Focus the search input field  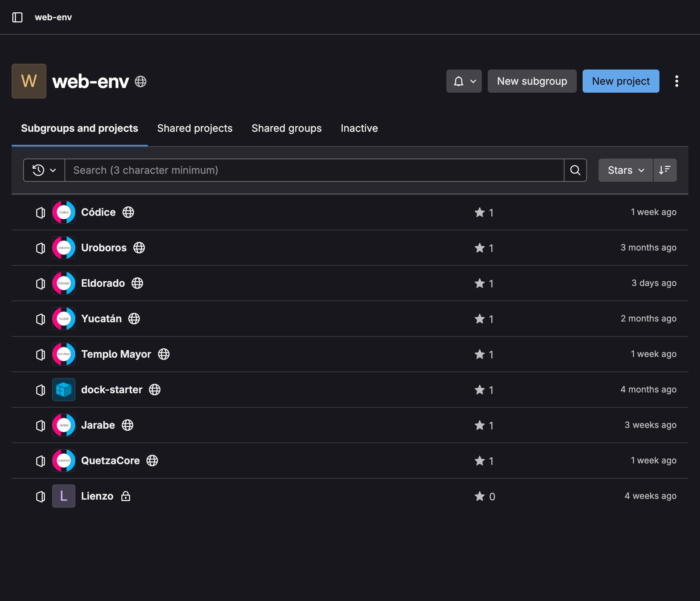pos(314,170)
